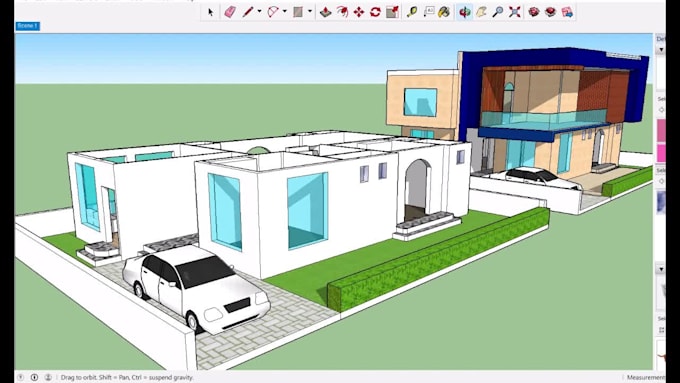Select the Select arrow tool
The image size is (680, 383).
pyautogui.click(x=211, y=12)
